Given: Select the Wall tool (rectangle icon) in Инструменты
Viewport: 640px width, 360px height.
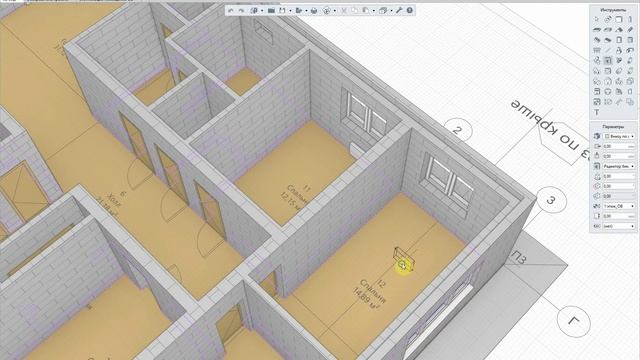Looking at the screenshot, I should click(619, 19).
